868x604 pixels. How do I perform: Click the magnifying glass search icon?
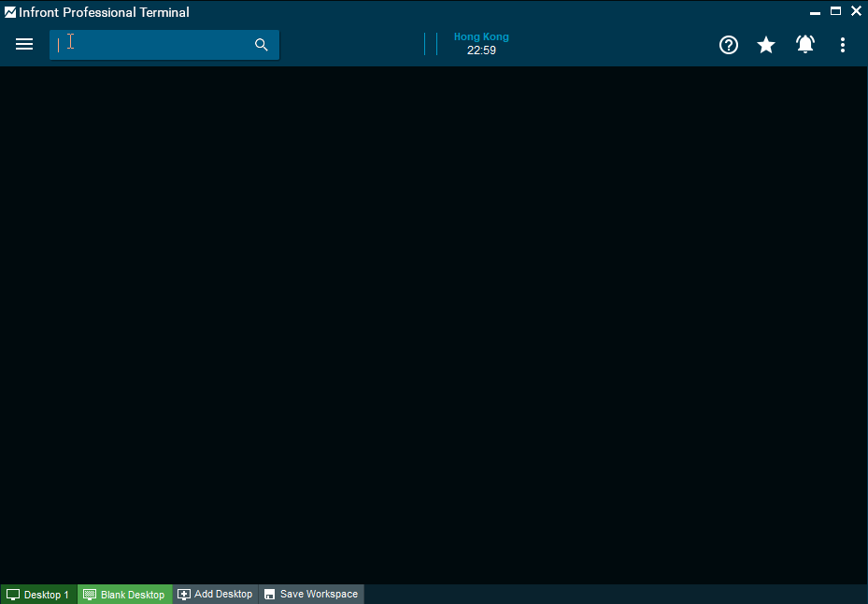coord(262,45)
